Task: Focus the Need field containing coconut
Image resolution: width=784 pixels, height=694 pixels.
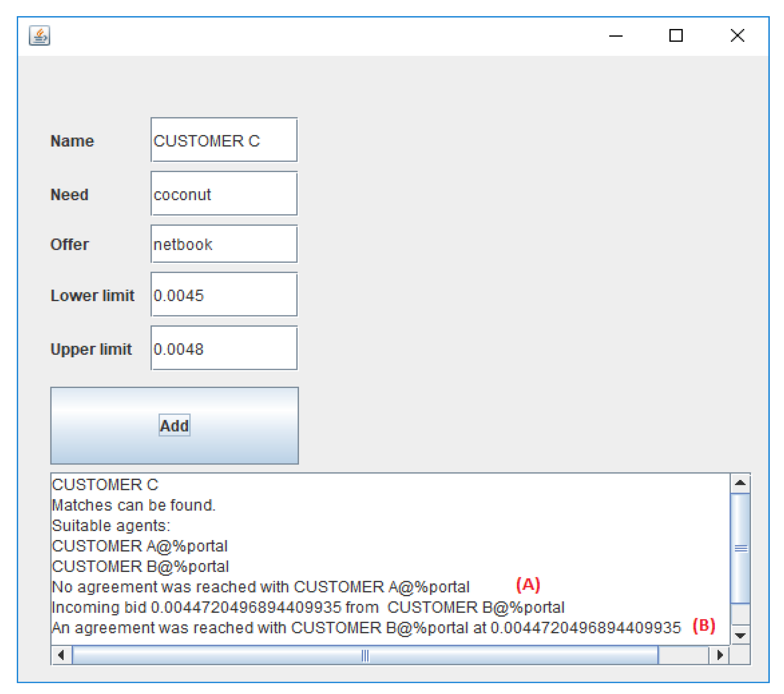Action: click(x=224, y=194)
